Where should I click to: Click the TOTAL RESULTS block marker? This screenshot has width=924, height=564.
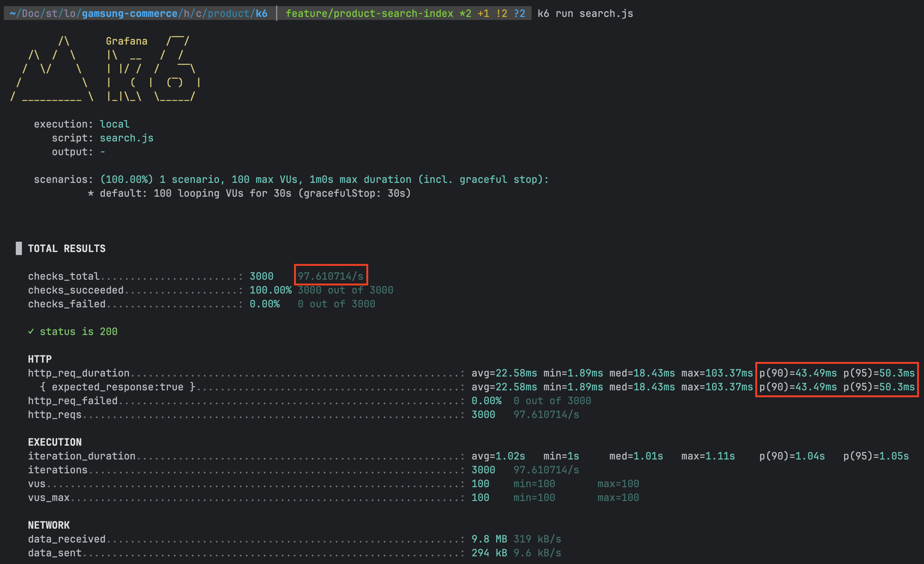[19, 248]
